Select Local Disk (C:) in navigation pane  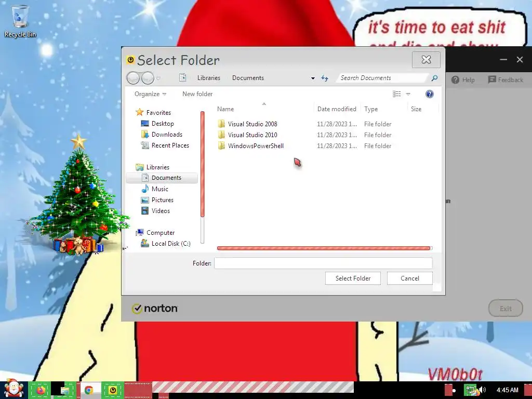pos(166,243)
